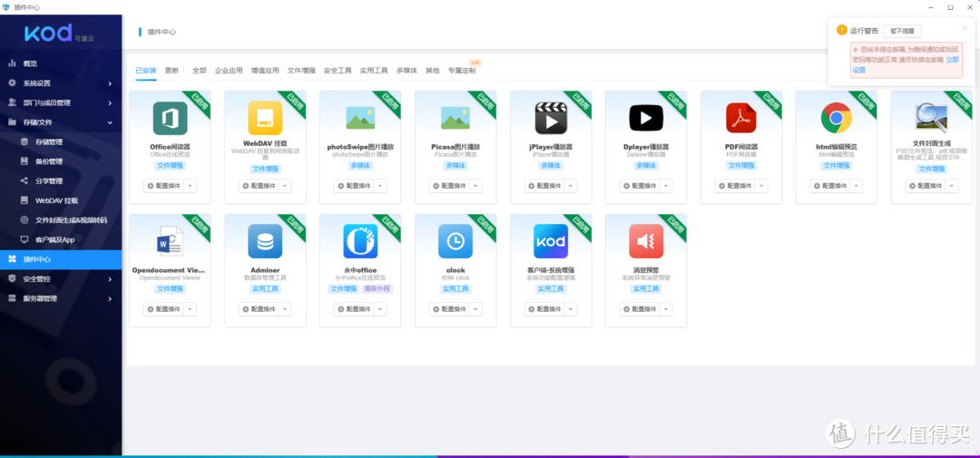The height and width of the screenshot is (458, 980).
Task: Click the 需联外网 tag under 永中office
Action: tap(377, 289)
